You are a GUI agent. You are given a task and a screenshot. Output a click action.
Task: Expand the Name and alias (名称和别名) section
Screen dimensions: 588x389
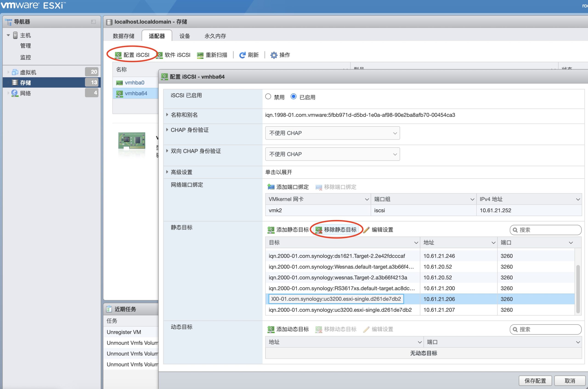click(167, 115)
